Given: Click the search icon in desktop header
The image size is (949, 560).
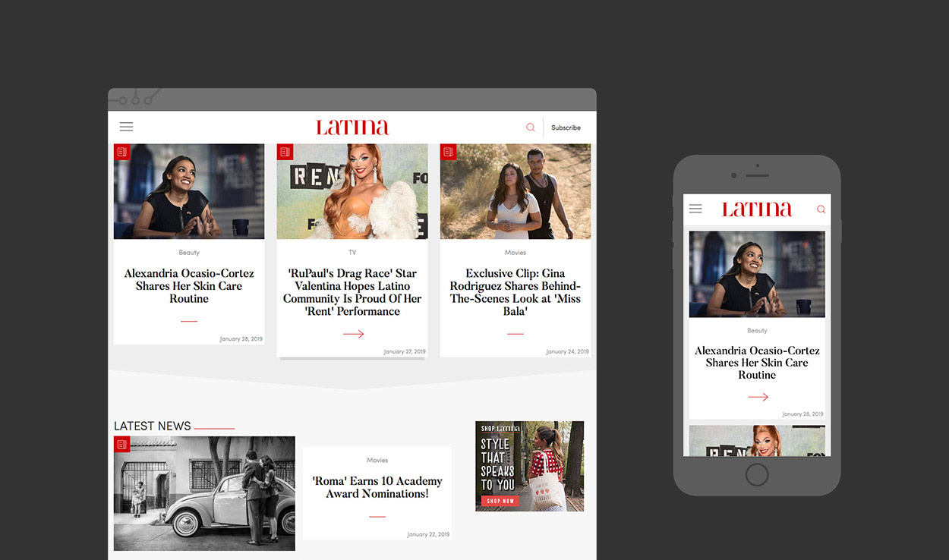Looking at the screenshot, I should coord(531,127).
